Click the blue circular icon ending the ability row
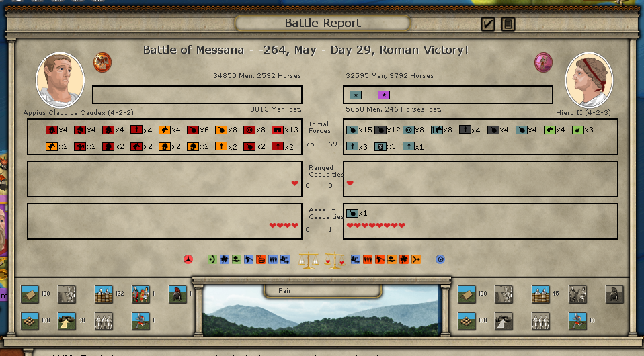This screenshot has height=356, width=644. pyautogui.click(x=440, y=259)
